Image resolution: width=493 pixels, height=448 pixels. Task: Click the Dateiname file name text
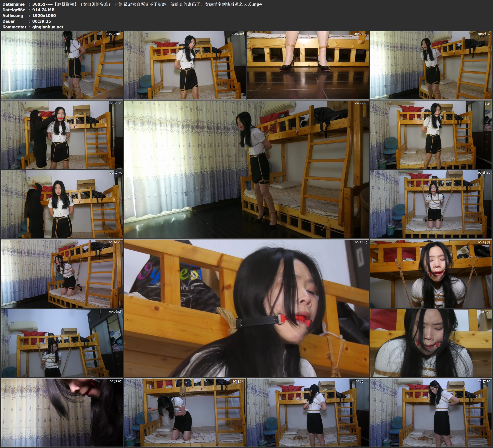coord(147,4)
